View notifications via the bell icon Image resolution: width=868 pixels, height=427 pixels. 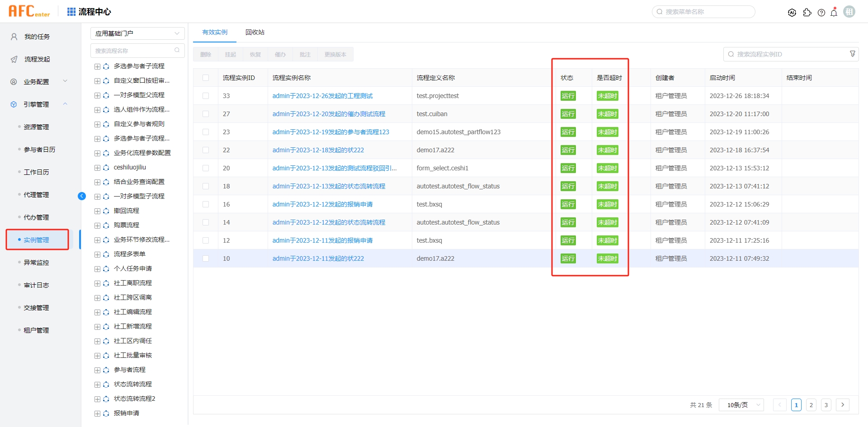pyautogui.click(x=834, y=13)
